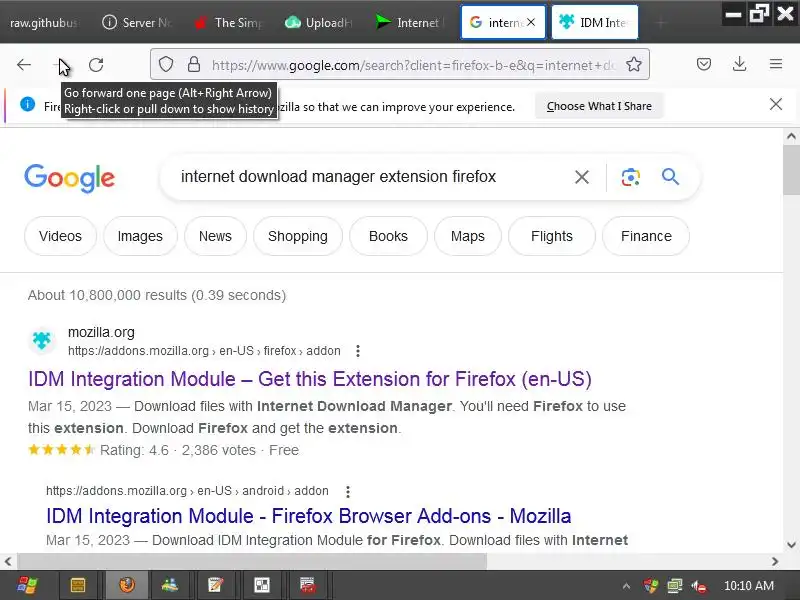Switch to the IDM Inte tab
This screenshot has height=600, width=800.
coord(595,22)
